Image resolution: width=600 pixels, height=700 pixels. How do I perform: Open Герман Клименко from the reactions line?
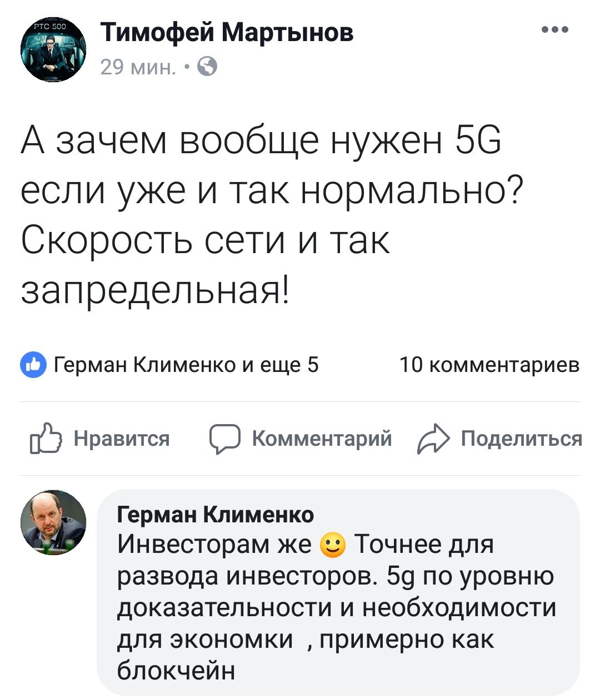[146, 365]
